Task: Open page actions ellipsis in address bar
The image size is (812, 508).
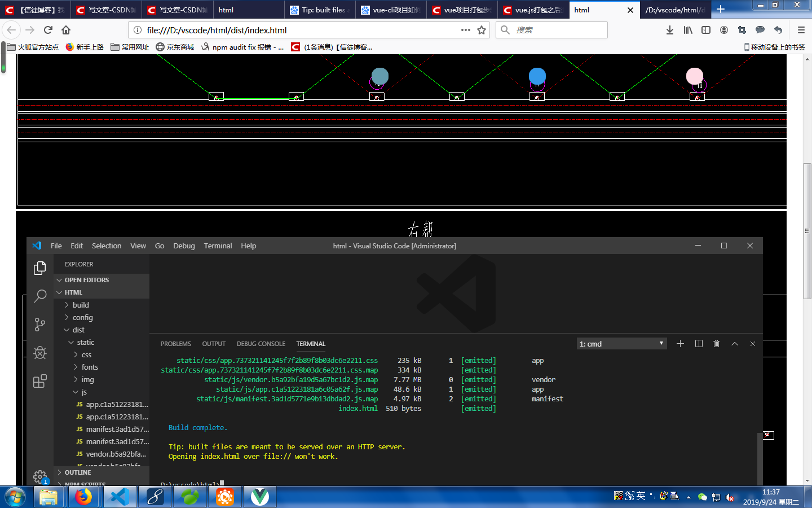Action: click(465, 30)
